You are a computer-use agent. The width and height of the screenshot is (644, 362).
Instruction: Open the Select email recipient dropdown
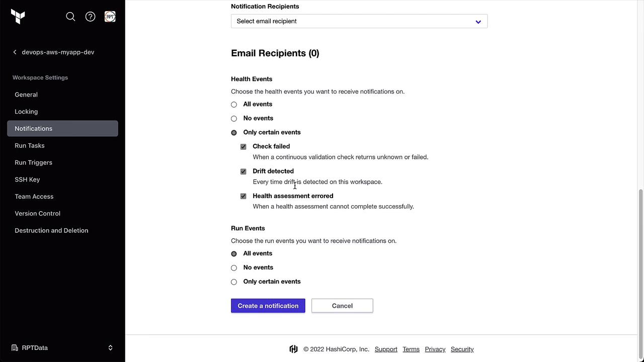coord(359,21)
